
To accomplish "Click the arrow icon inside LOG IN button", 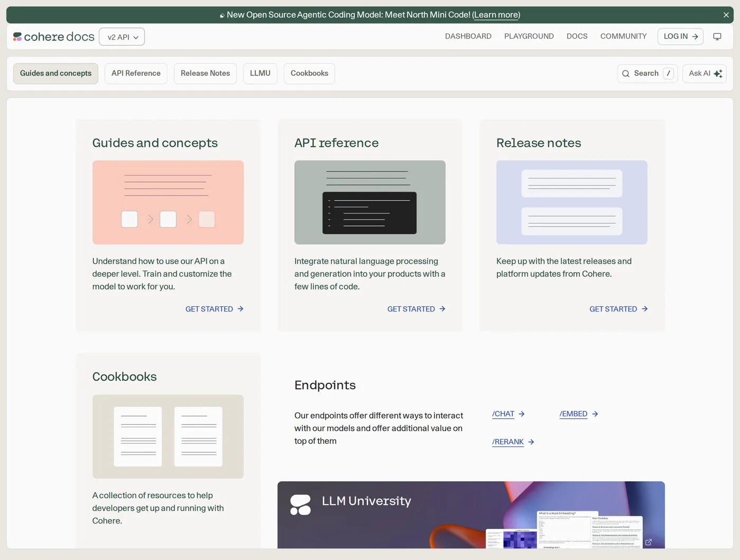I will 695,36.
